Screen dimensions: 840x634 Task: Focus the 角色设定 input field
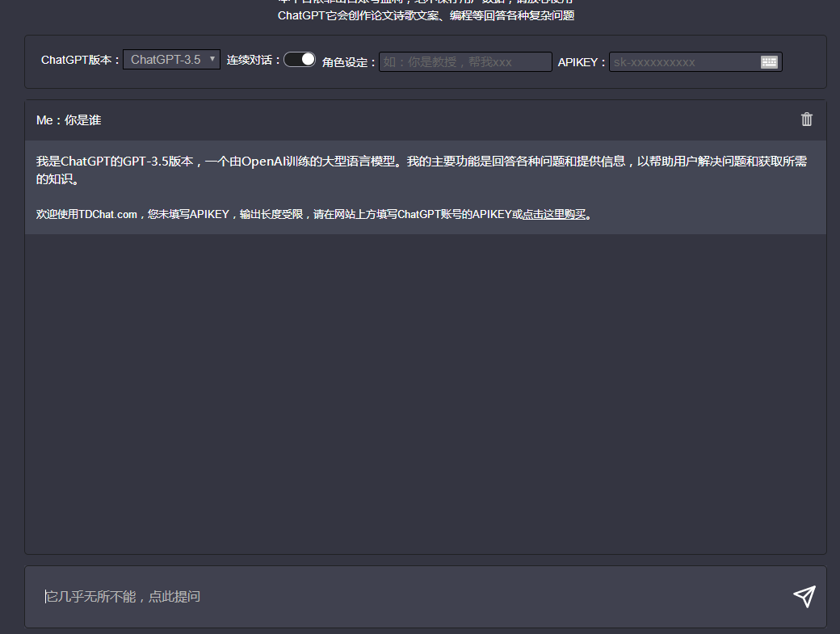(465, 62)
